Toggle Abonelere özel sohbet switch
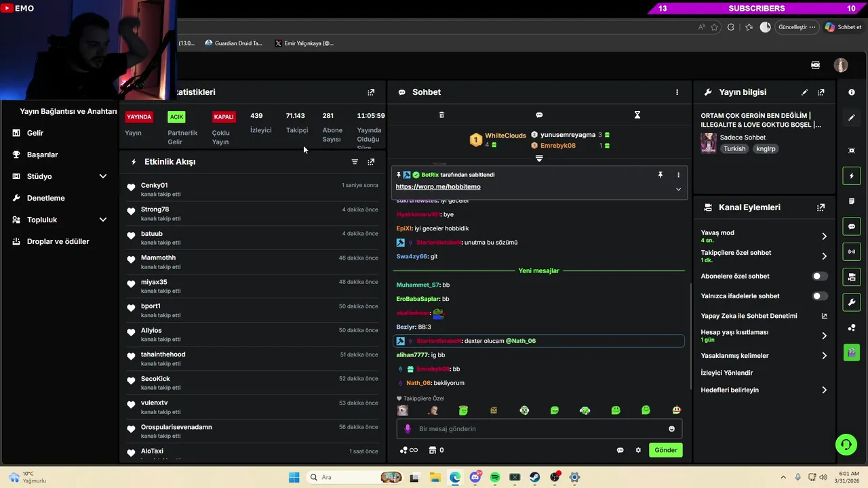The width and height of the screenshot is (868, 488). [820, 277]
